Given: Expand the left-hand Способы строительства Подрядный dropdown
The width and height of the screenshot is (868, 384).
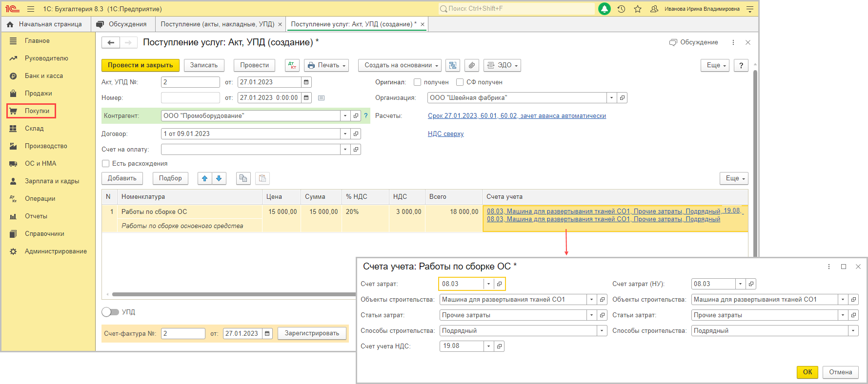Looking at the screenshot, I should point(602,331).
